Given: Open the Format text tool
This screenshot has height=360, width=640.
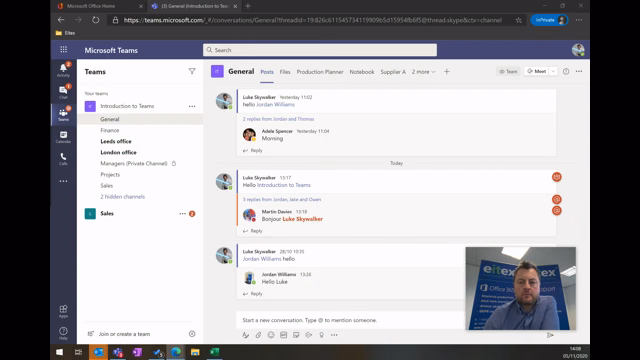Looking at the screenshot, I should pyautogui.click(x=245, y=335).
